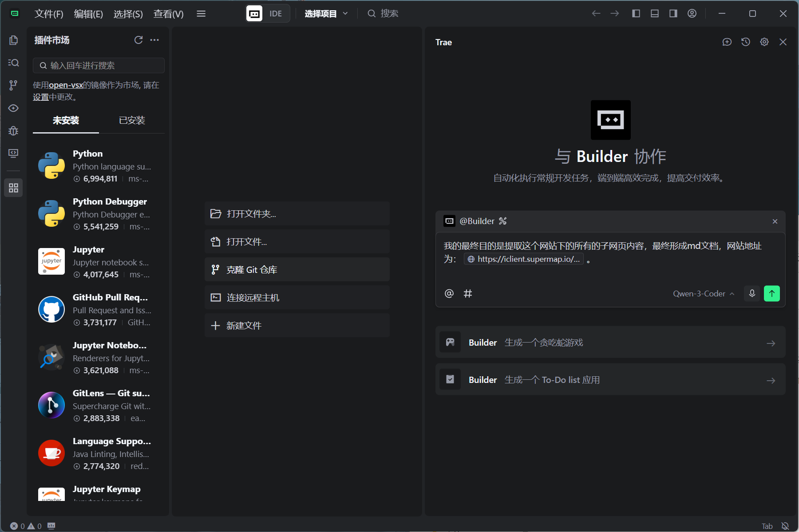
Task: Select the extensions marketplace grid icon
Action: coord(13,188)
